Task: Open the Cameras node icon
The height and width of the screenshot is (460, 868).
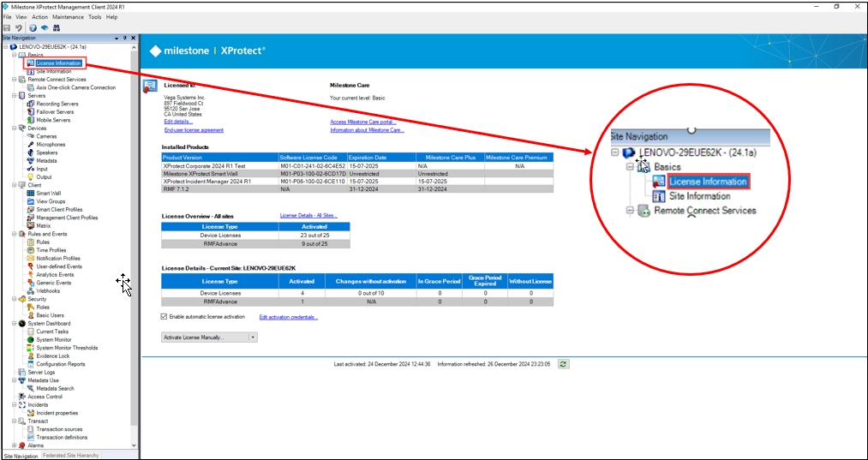Action: [x=30, y=136]
